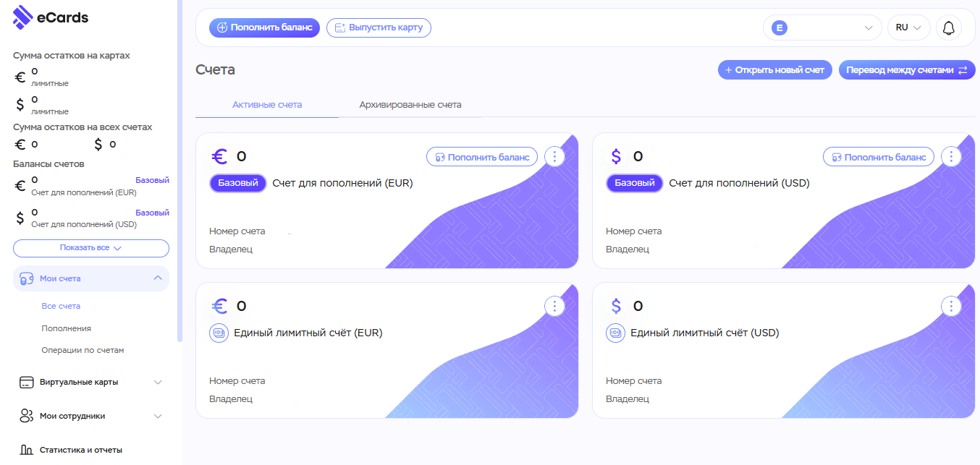Expand the Виртуальные карты sidebar section
980x465 pixels.
(158, 382)
